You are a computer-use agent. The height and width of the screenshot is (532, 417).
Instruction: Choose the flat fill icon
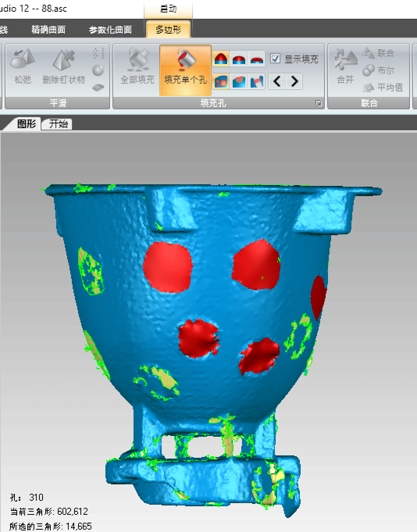tap(257, 59)
